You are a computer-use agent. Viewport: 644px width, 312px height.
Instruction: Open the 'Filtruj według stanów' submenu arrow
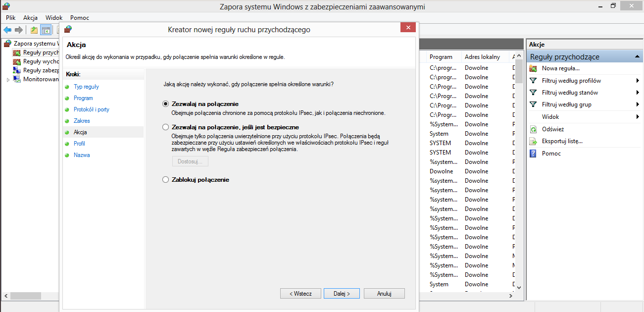638,93
